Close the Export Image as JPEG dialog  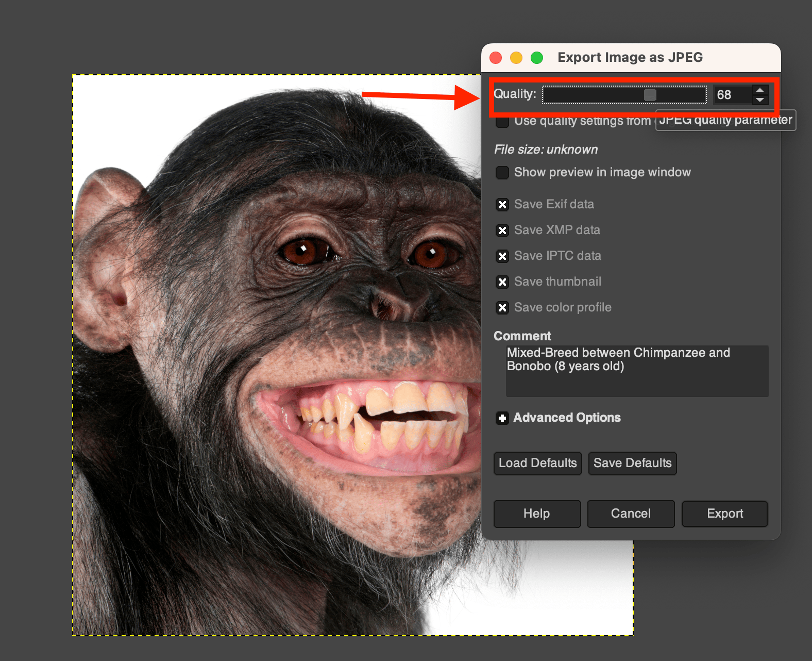point(496,58)
